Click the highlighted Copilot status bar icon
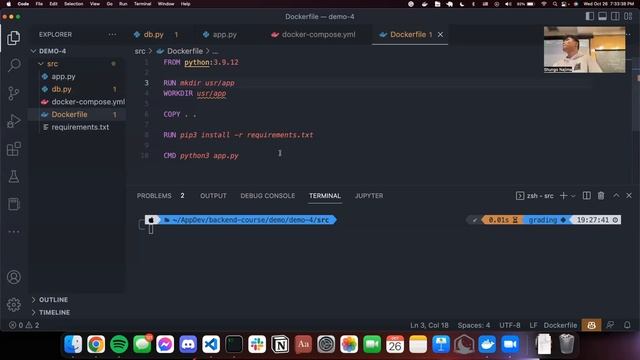Image resolution: width=640 pixels, height=360 pixels. click(x=591, y=325)
